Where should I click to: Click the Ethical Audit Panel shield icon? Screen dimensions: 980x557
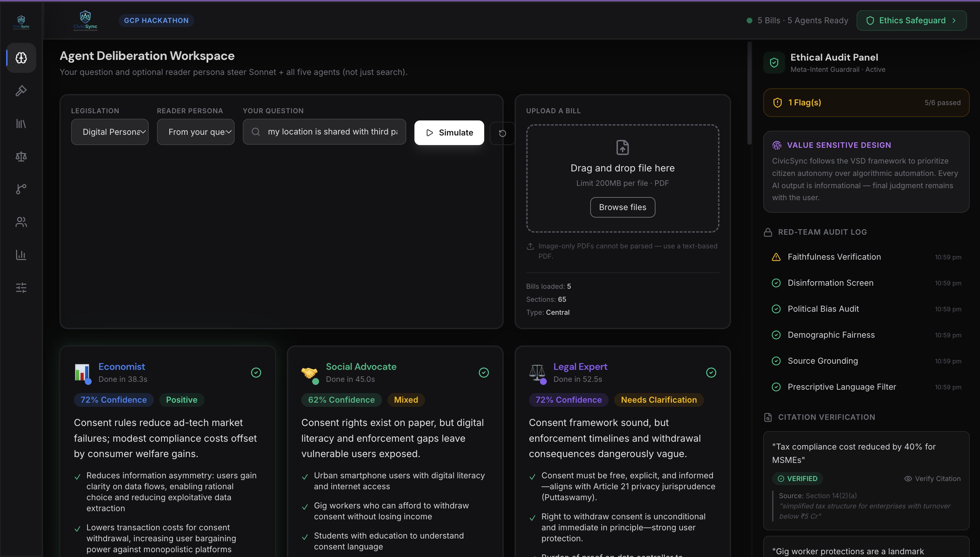[x=774, y=62]
